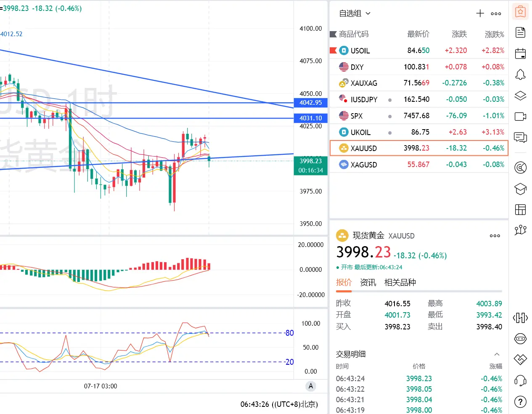Click the 4042.95 price line label
The image size is (532, 414).
point(310,103)
